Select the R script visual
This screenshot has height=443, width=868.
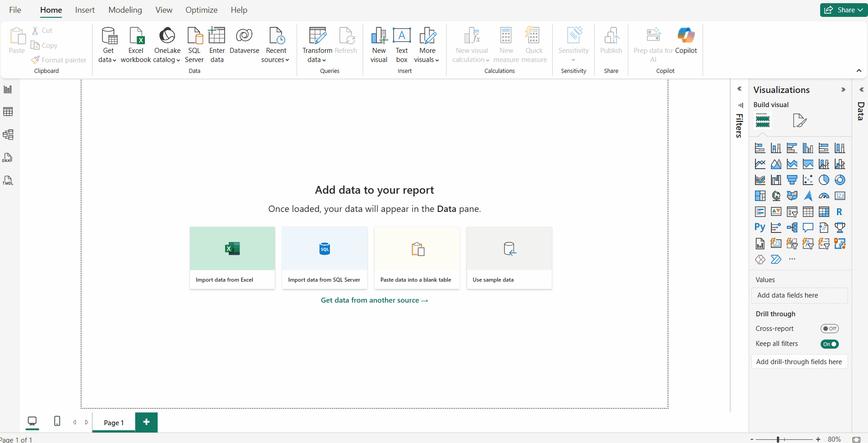(x=840, y=211)
